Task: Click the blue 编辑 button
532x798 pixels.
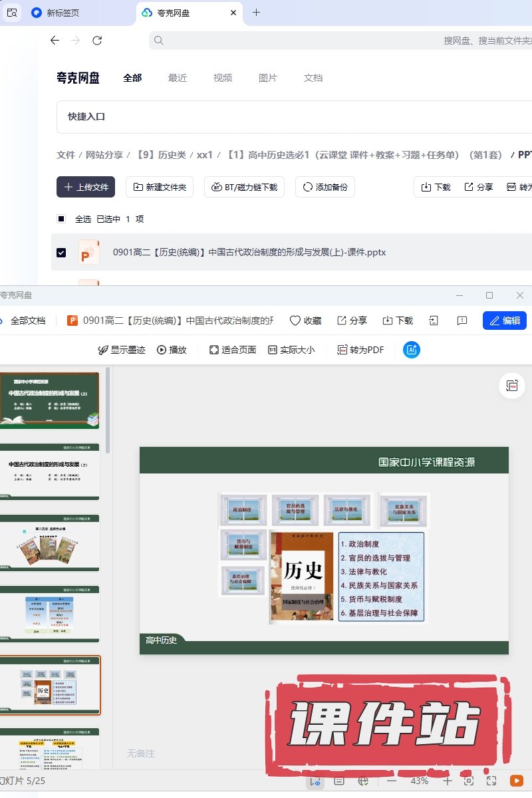Action: point(505,321)
